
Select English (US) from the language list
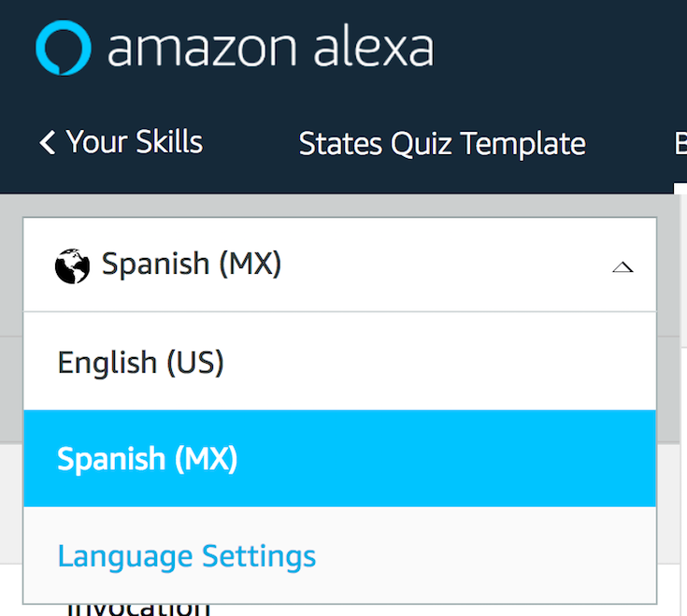[x=140, y=362]
